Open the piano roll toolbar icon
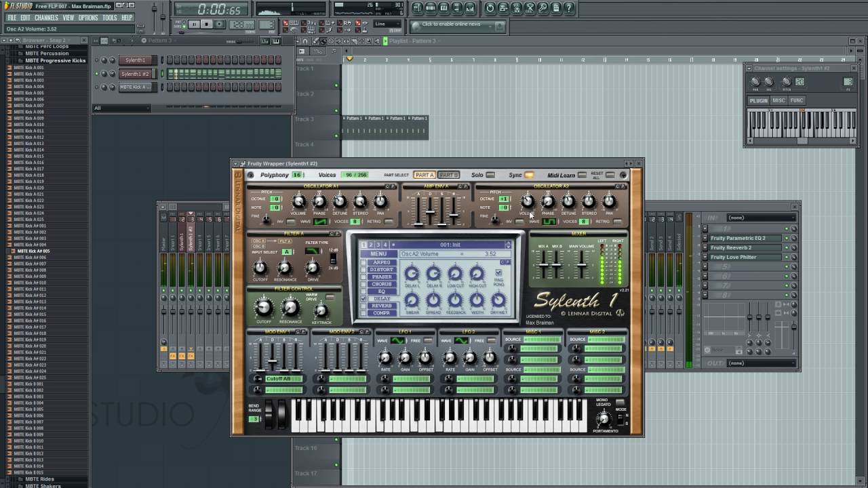Viewport: 868px width, 488px height. [x=443, y=8]
